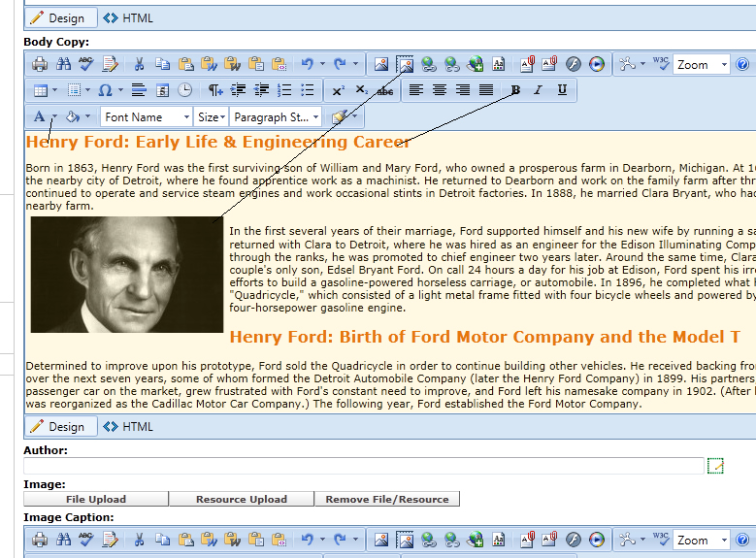The image size is (756, 558).
Task: Click the horizontal rule icon
Action: pyautogui.click(x=138, y=90)
